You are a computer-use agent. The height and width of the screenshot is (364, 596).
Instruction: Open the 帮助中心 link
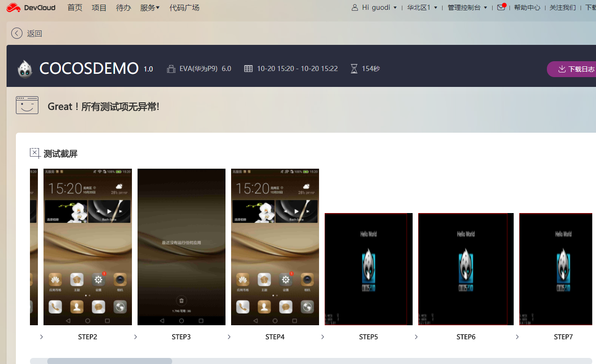[x=527, y=7]
